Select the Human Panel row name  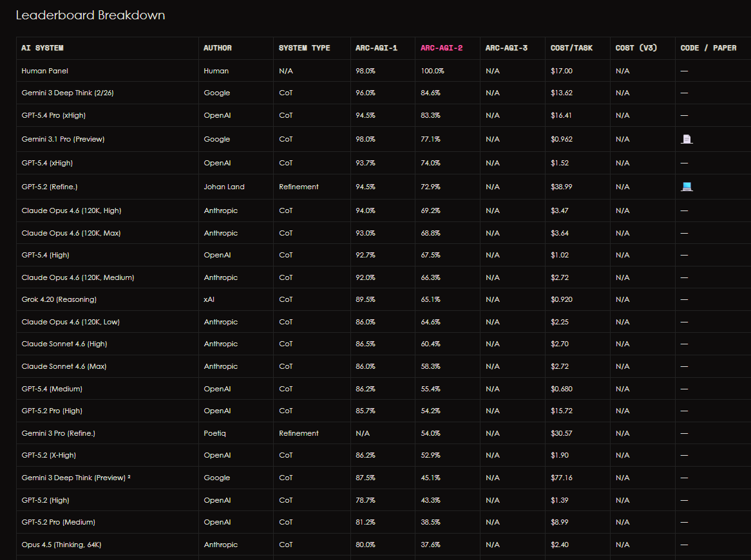[x=44, y=71]
